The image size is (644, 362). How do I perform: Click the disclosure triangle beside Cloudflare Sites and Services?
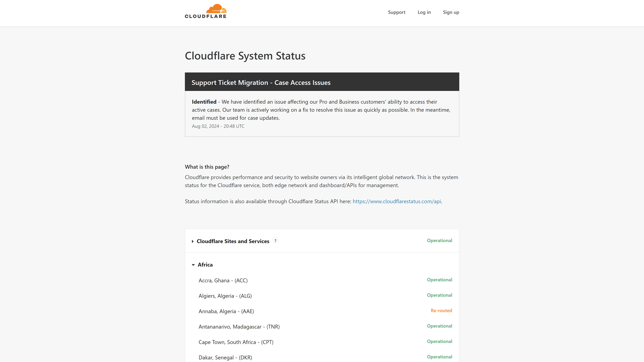193,241
